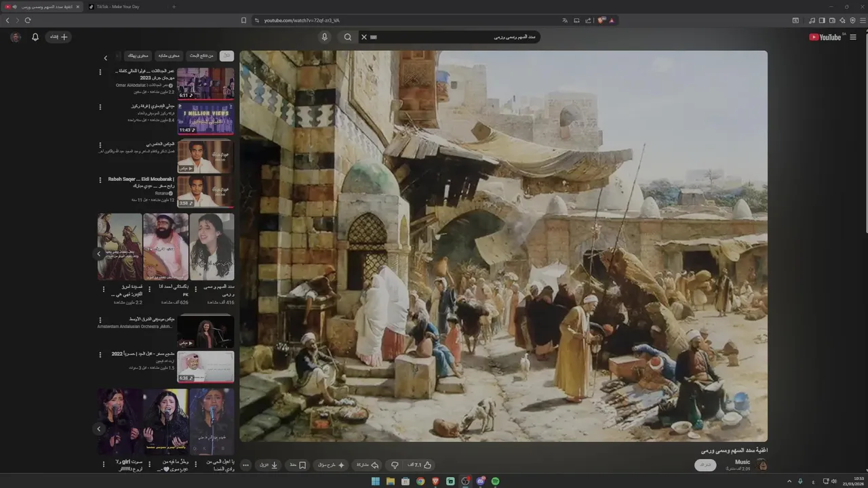Open the 6:38 video thumbnail from 2022
The image size is (868, 488).
pyautogui.click(x=205, y=367)
